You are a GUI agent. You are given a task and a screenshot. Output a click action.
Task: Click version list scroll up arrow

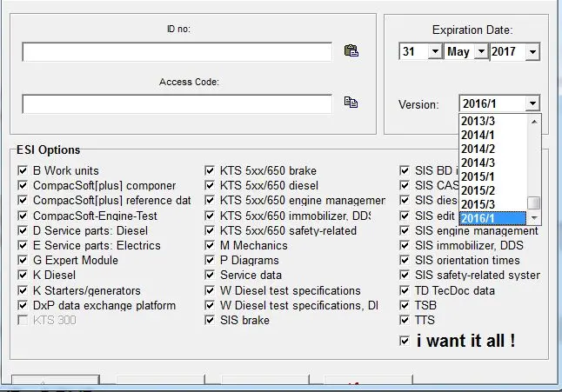tap(534, 122)
